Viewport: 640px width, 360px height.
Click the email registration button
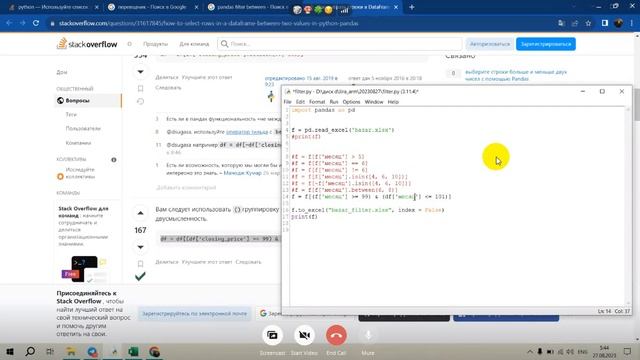pos(194,313)
